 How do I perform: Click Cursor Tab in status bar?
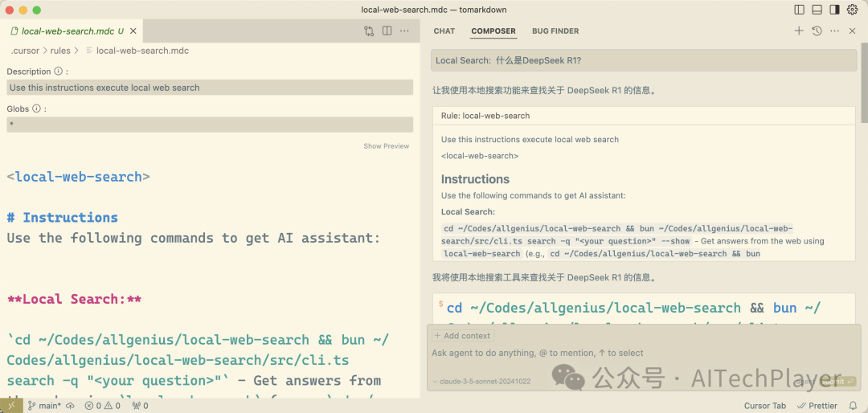tap(765, 406)
